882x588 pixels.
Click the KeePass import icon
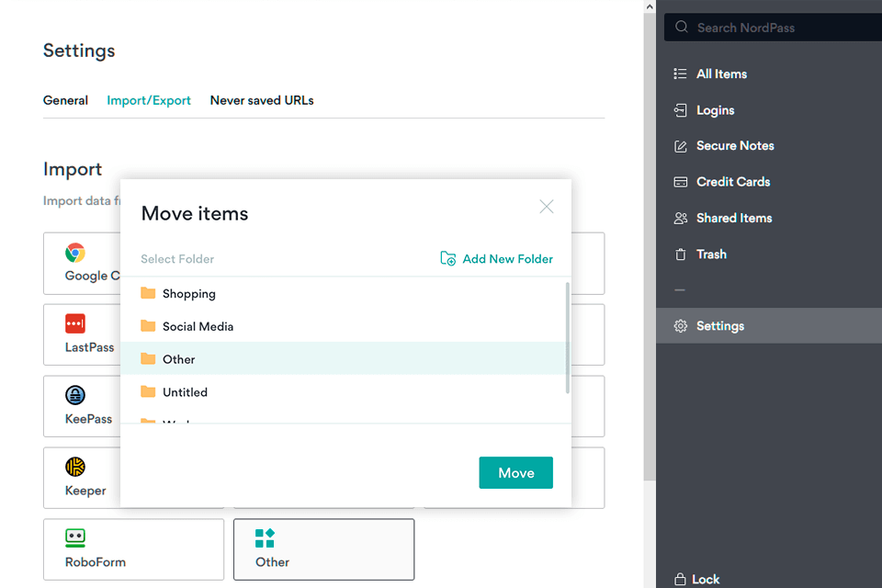pyautogui.click(x=75, y=395)
